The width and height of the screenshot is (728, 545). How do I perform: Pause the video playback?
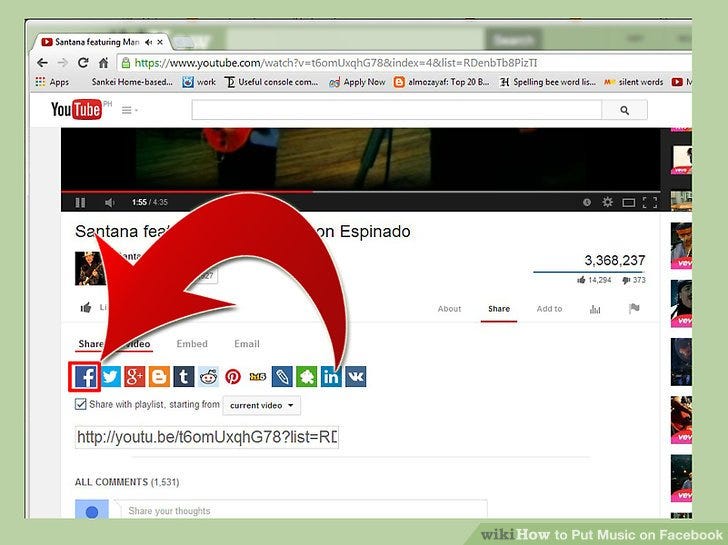point(80,202)
